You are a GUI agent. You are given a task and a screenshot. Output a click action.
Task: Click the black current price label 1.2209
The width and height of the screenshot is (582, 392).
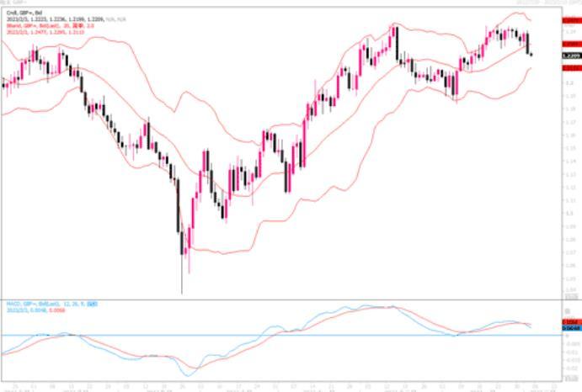tap(569, 55)
